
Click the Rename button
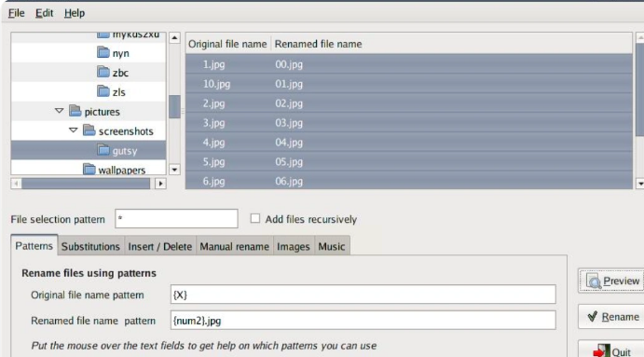(611, 317)
